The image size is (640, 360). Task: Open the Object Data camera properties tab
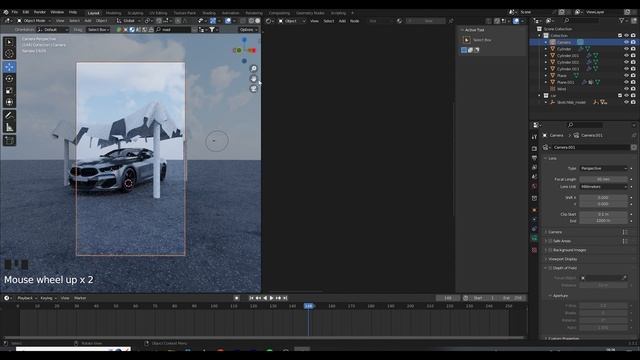(534, 238)
